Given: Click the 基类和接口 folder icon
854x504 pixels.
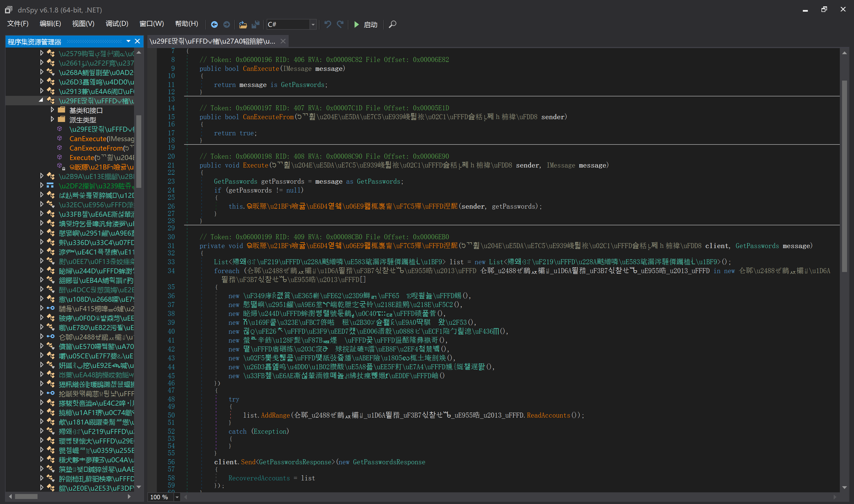Looking at the screenshot, I should point(61,110).
